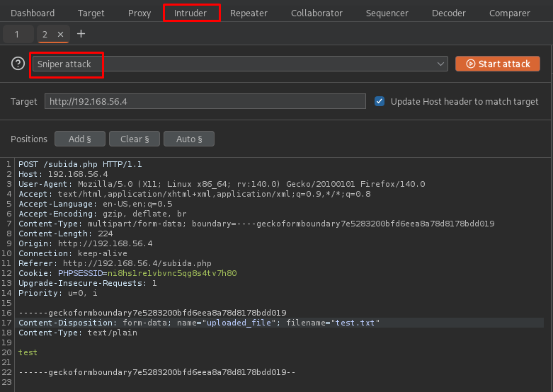Go to the Decoder tab
The width and height of the screenshot is (553, 392).
click(x=448, y=13)
